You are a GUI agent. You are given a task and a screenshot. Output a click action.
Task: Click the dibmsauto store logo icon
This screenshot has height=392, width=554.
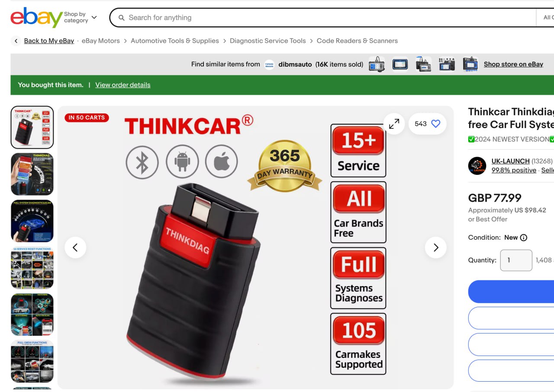pos(269,64)
